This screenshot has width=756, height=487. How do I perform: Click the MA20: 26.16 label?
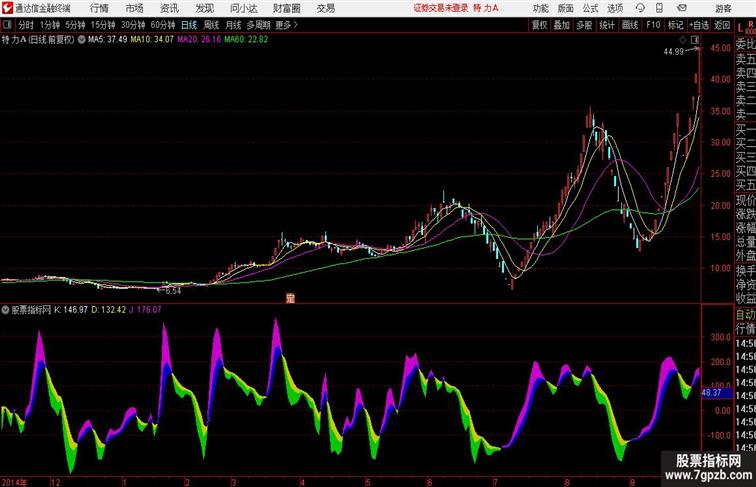tap(199, 40)
